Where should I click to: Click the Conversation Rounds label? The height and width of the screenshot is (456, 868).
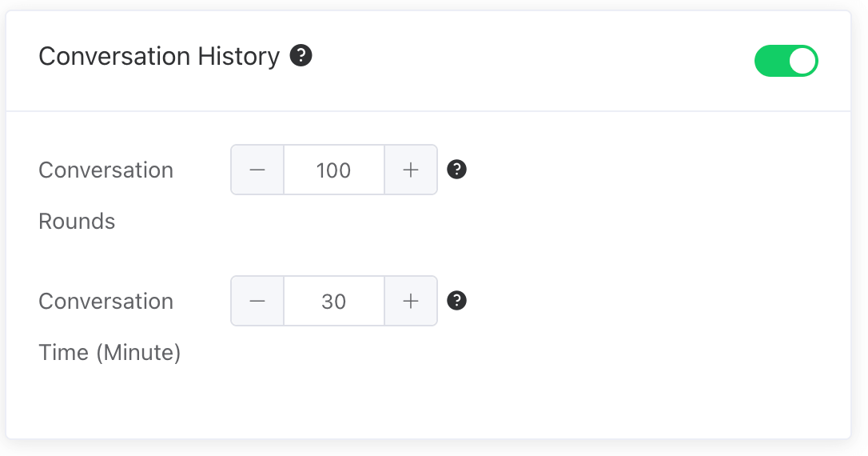106,170
